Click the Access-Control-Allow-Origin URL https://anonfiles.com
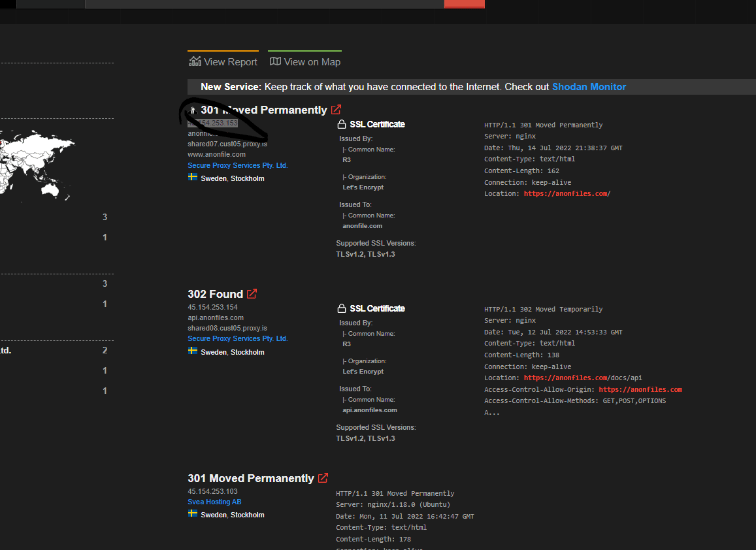Screen dimensions: 756x550 (640, 389)
